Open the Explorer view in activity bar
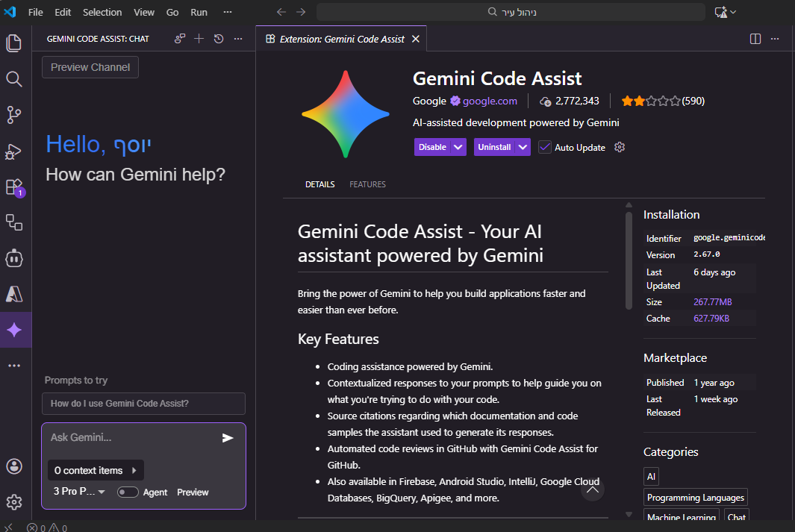The width and height of the screenshot is (795, 532). click(x=14, y=43)
